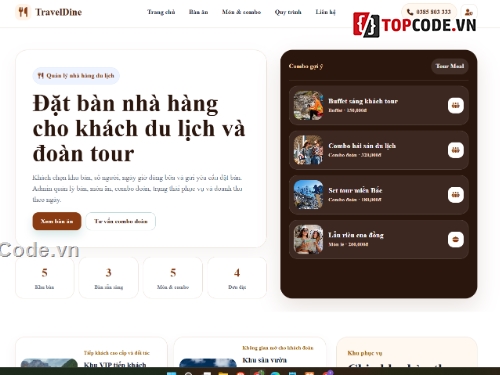This screenshot has width=500, height=375.
Task: Click the order icon for Buffet sáng khách tour
Action: [456, 106]
